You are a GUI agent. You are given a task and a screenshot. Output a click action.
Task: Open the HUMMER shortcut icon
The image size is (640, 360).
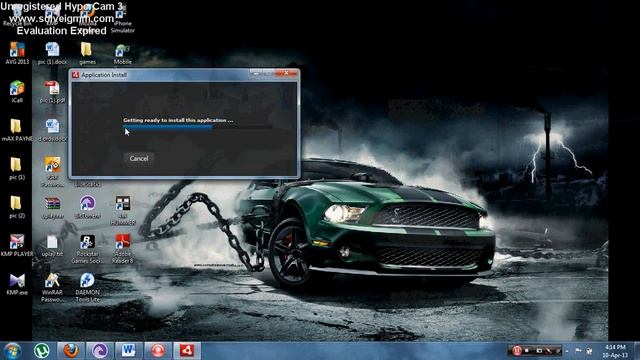(122, 210)
